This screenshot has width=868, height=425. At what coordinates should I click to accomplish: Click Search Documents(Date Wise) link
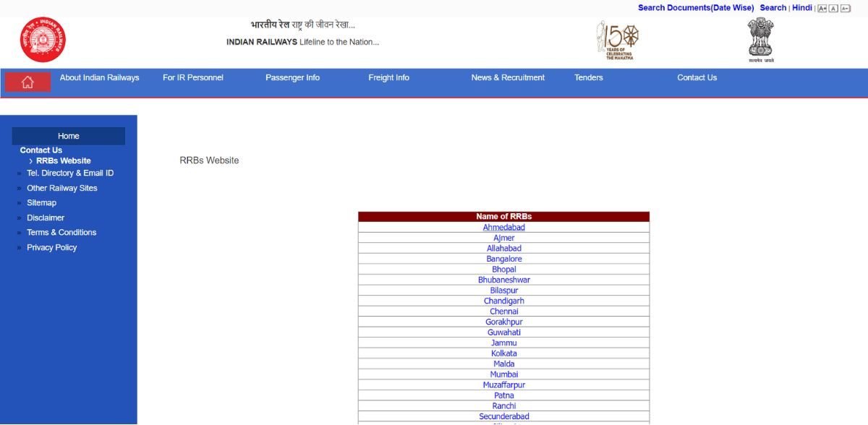696,8
